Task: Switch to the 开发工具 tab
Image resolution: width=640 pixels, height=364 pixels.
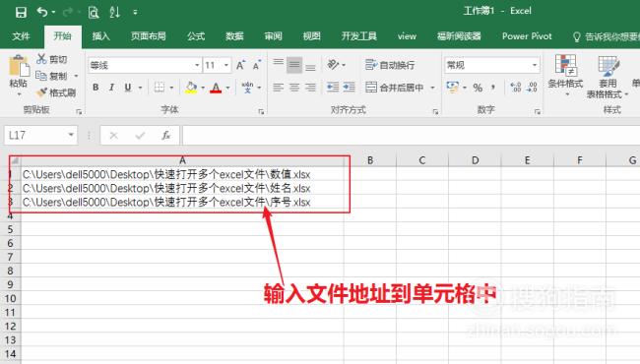Action: pos(359,36)
